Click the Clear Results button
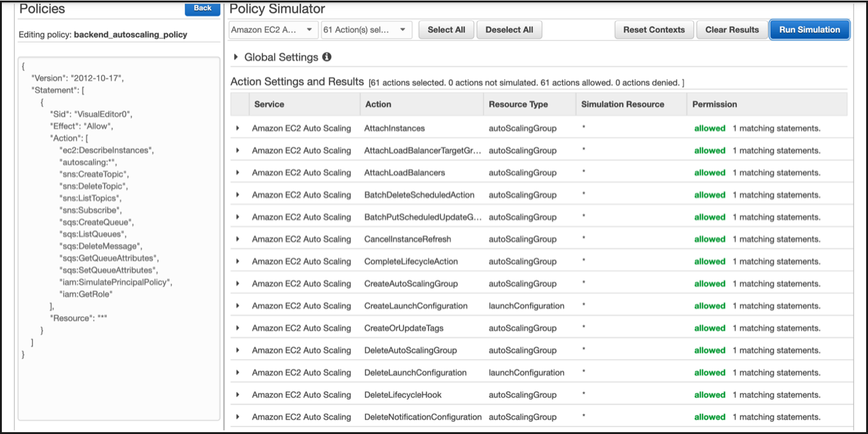The image size is (868, 434). tap(732, 30)
